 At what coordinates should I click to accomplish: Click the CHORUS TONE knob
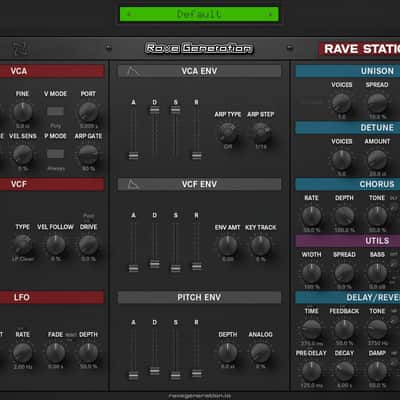coord(377,216)
